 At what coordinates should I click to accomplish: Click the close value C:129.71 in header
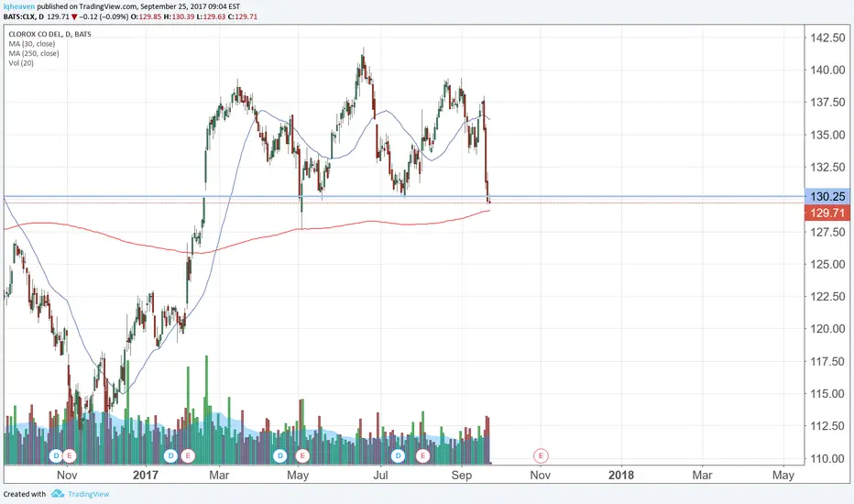[243, 16]
